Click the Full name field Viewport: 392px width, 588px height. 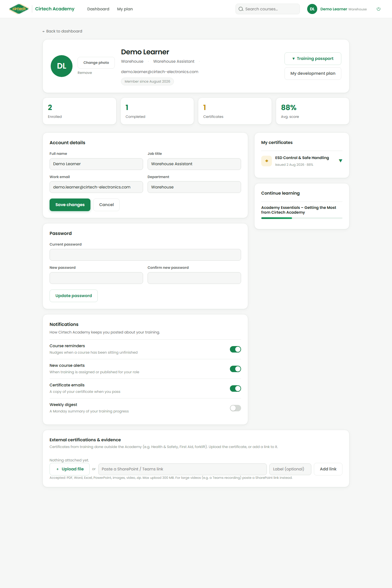[x=96, y=164]
